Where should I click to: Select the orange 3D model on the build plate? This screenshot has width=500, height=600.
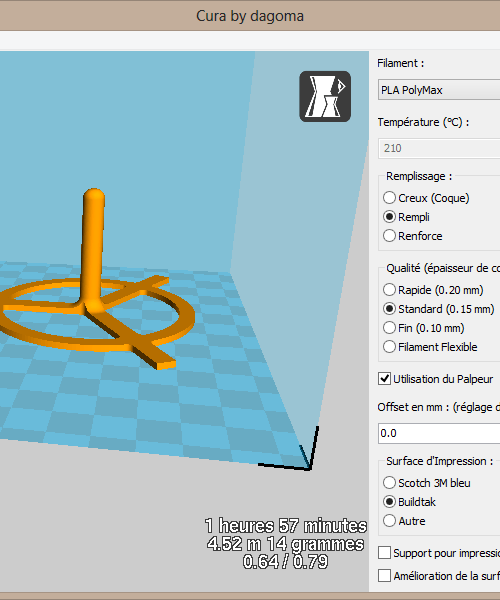click(x=93, y=291)
